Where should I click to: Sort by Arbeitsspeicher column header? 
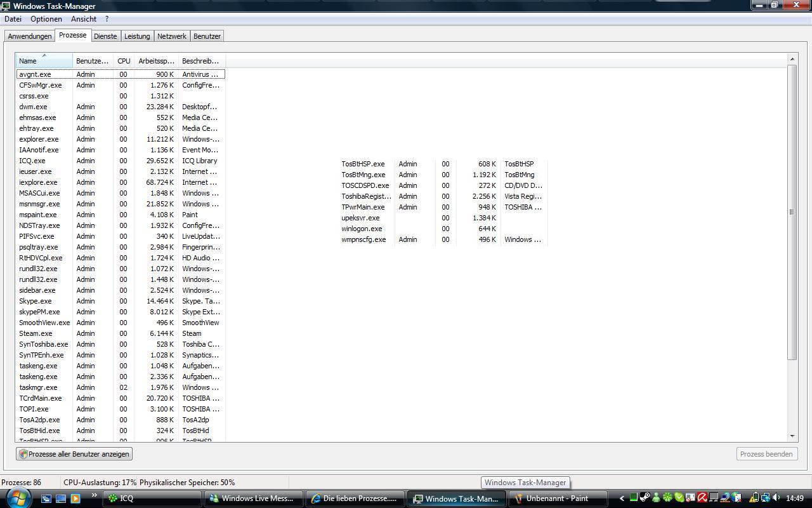[156, 61]
